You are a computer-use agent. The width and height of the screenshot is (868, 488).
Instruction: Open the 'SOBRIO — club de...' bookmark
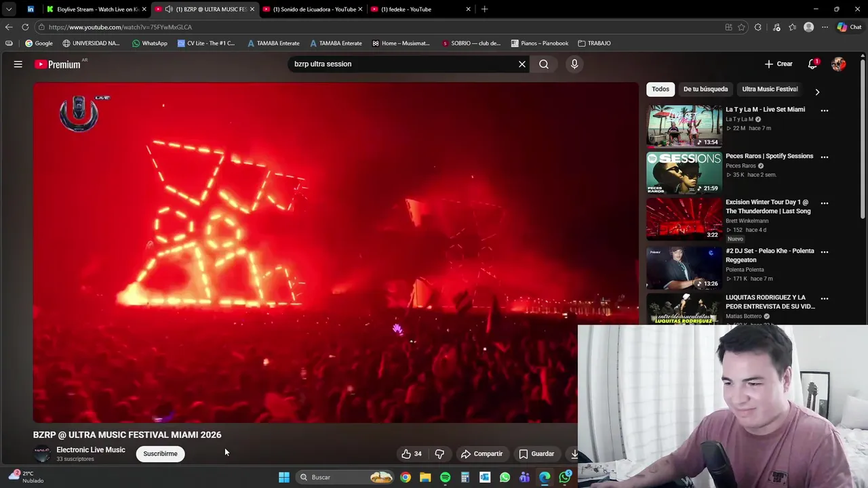(x=471, y=43)
